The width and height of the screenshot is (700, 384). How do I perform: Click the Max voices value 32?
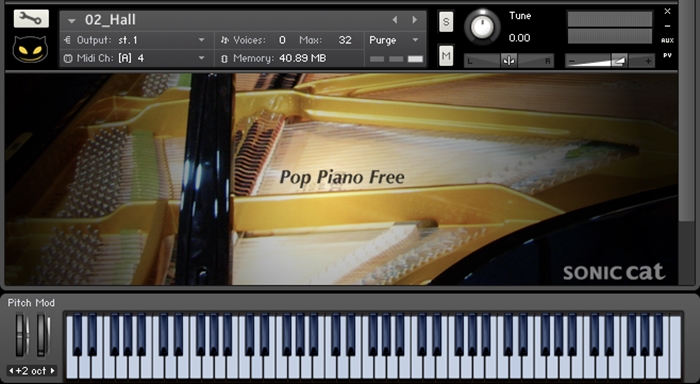click(345, 40)
